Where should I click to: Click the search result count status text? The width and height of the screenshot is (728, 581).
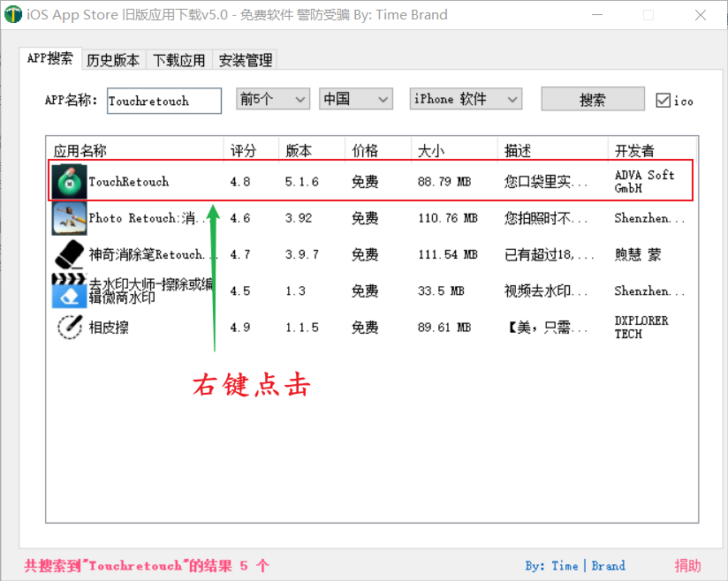(147, 566)
